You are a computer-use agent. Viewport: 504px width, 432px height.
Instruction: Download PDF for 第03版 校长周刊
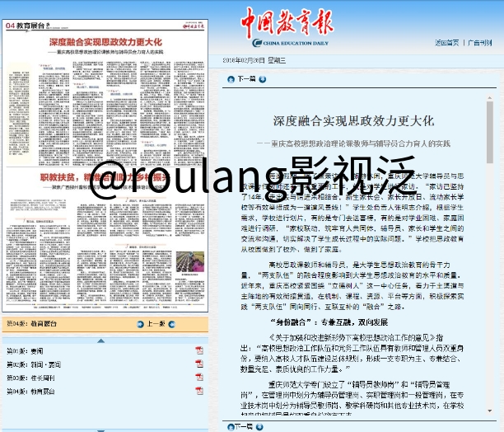199,377
